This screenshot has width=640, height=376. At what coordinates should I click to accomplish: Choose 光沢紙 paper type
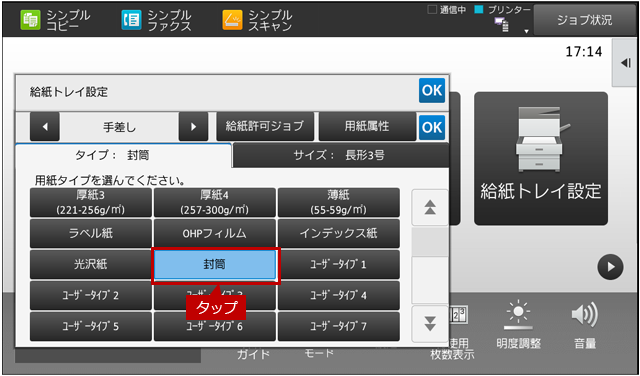[91, 265]
